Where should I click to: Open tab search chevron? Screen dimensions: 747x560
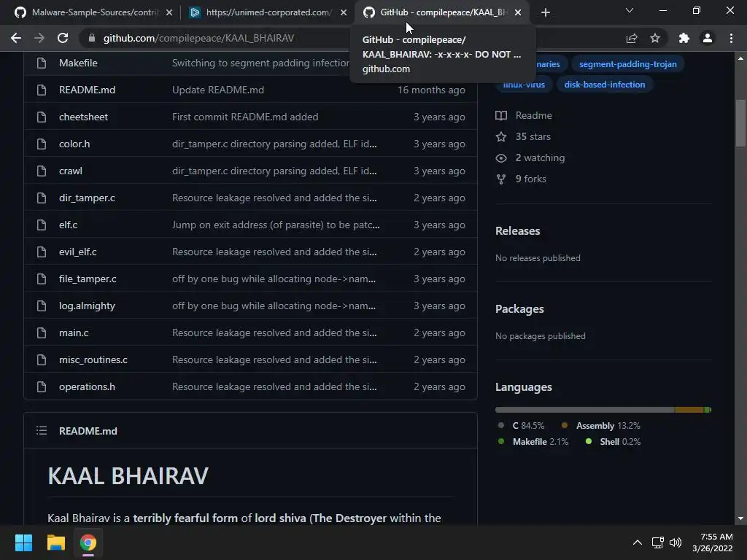(x=630, y=10)
